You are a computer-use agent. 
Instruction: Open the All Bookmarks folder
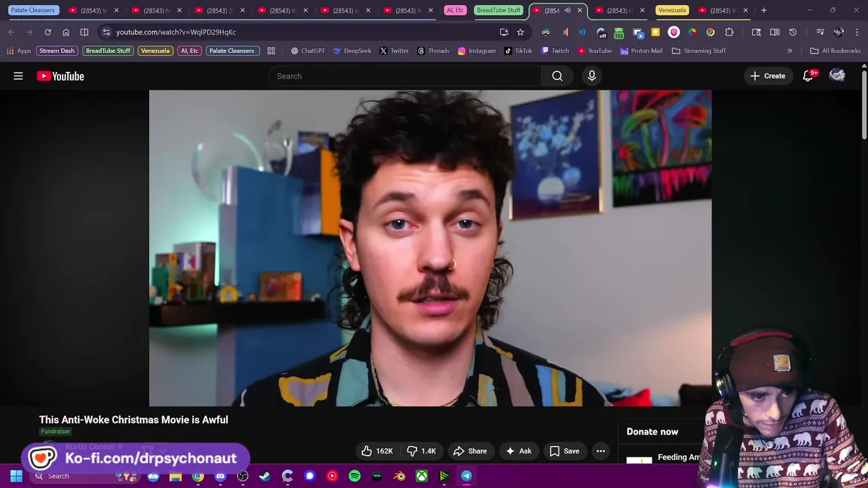(835, 51)
